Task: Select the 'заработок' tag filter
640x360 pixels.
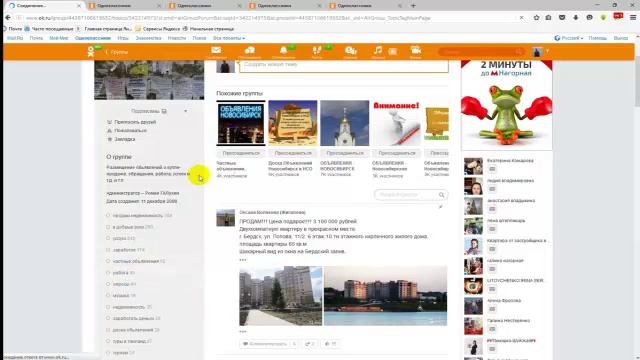Action: (x=125, y=250)
